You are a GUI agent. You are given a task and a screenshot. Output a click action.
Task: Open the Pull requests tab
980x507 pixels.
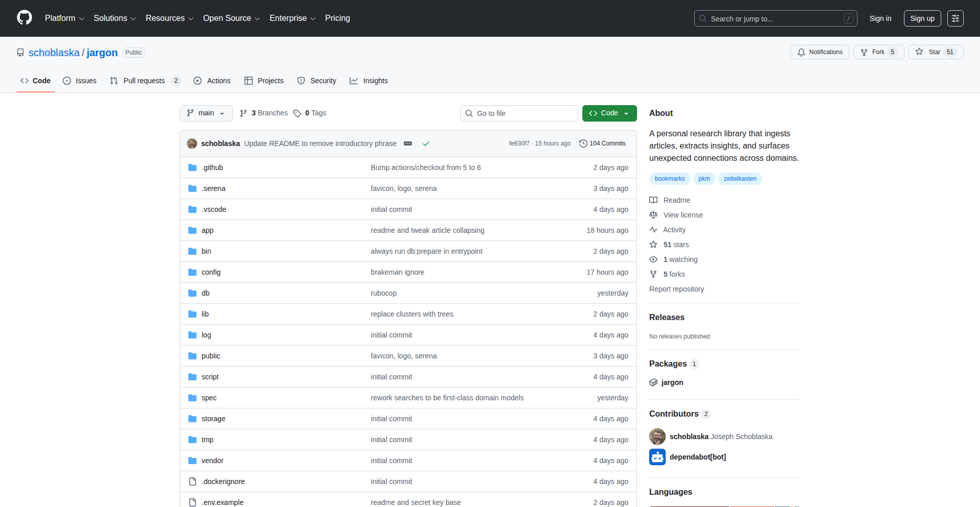[x=144, y=81]
